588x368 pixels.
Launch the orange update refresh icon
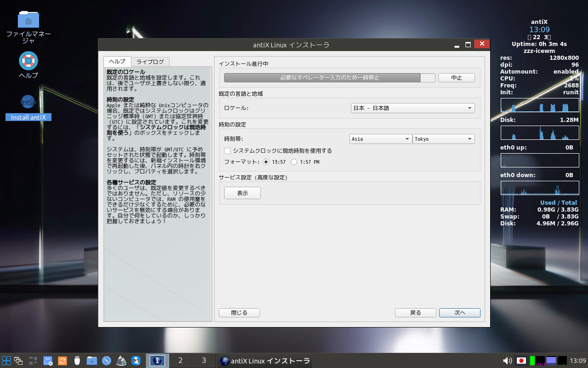tap(62, 361)
